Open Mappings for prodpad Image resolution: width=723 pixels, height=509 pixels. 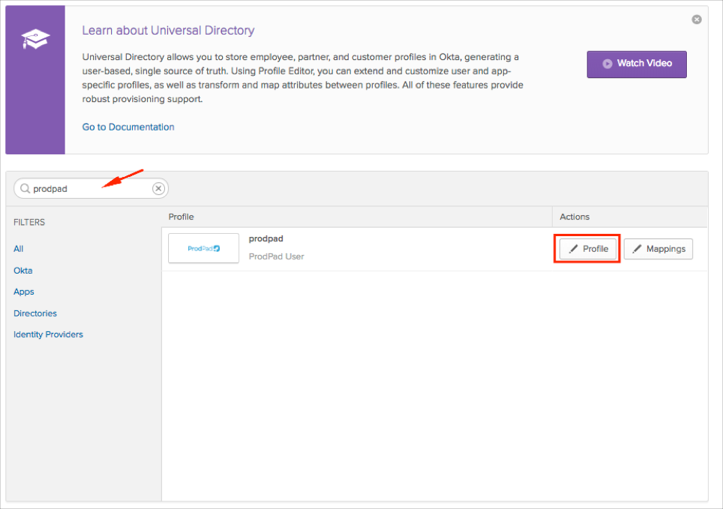pyautogui.click(x=658, y=249)
